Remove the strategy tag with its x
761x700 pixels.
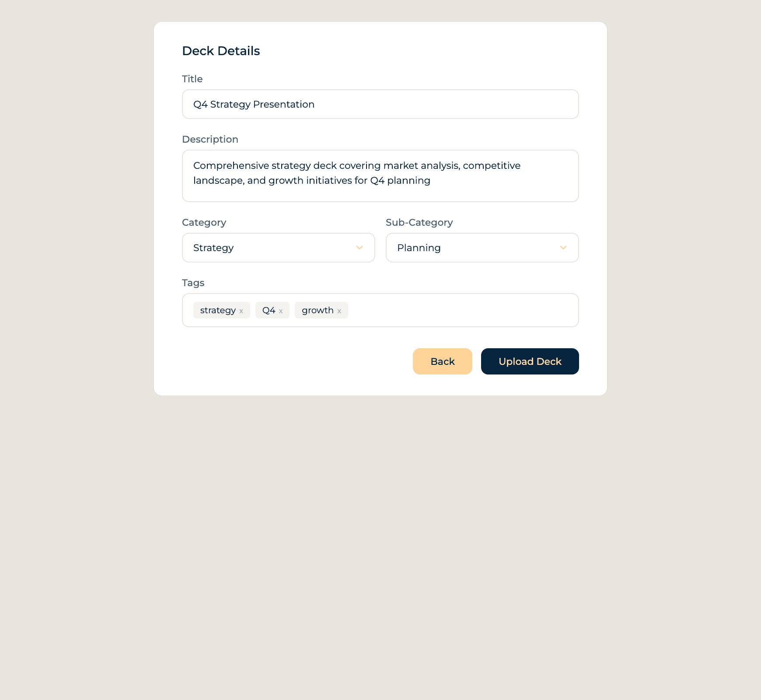click(241, 311)
